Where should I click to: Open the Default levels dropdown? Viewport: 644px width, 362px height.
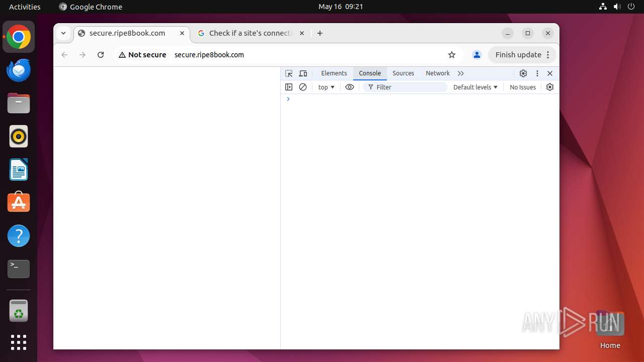pyautogui.click(x=475, y=87)
